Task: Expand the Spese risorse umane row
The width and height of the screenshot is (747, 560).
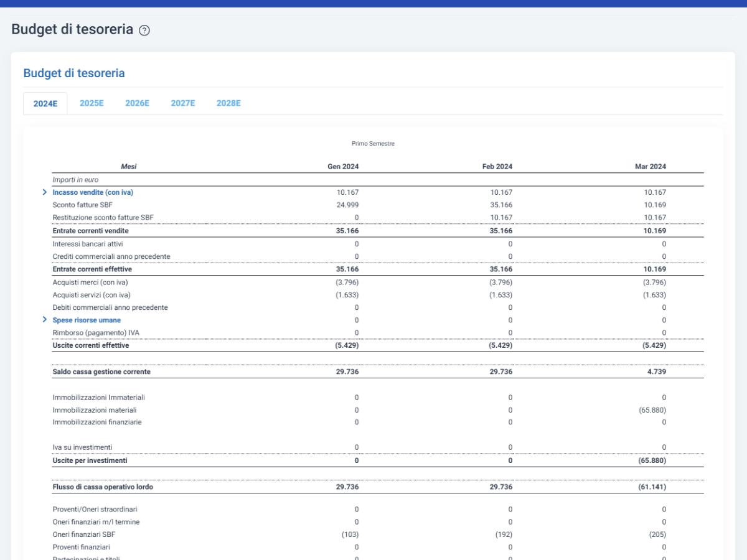Action: 45,319
